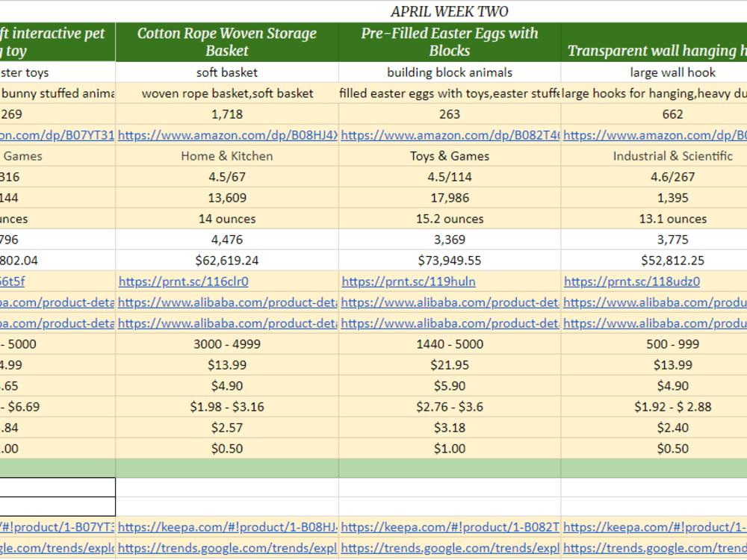This screenshot has width=747, height=560.
Task: Select the cell with value $1.00 under Easter Eggs
Action: 450,449
